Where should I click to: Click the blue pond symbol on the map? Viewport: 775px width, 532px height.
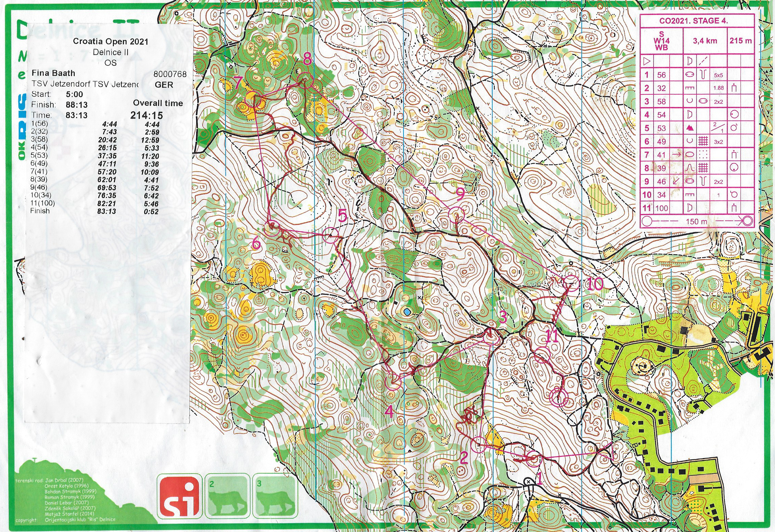[x=407, y=311]
